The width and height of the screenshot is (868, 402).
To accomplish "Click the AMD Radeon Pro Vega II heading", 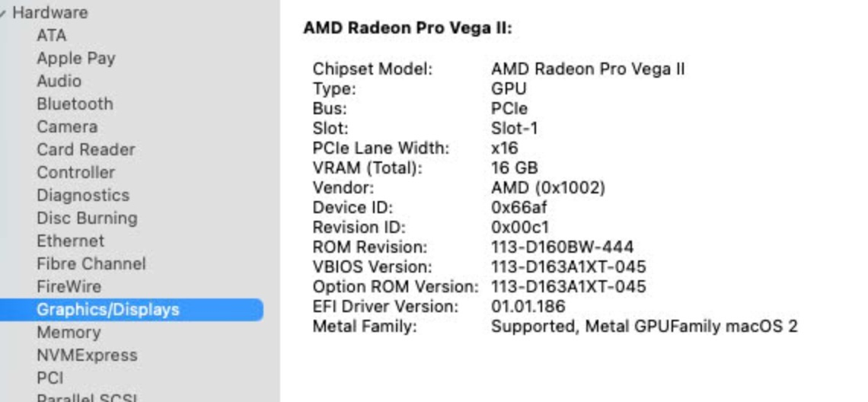I will coord(407,29).
